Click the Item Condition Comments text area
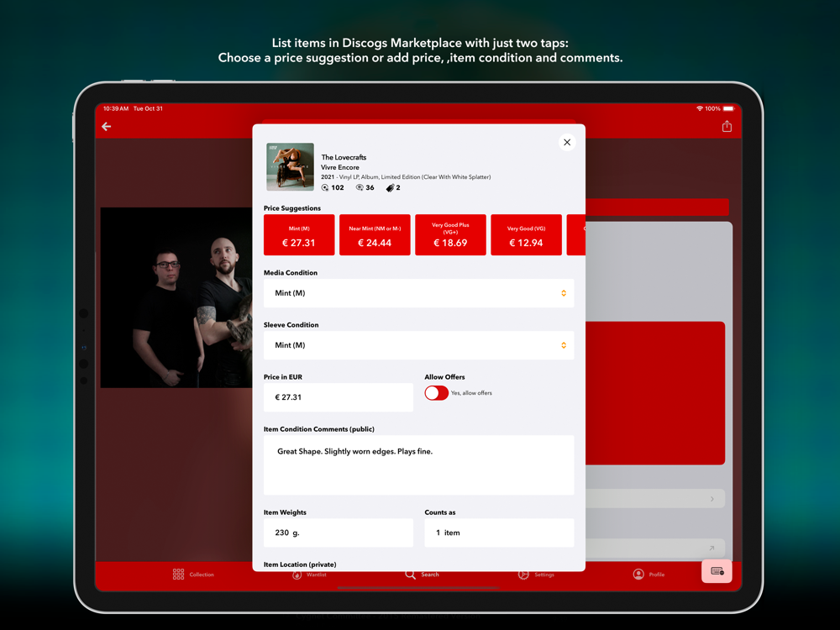Image resolution: width=840 pixels, height=630 pixels. point(418,465)
